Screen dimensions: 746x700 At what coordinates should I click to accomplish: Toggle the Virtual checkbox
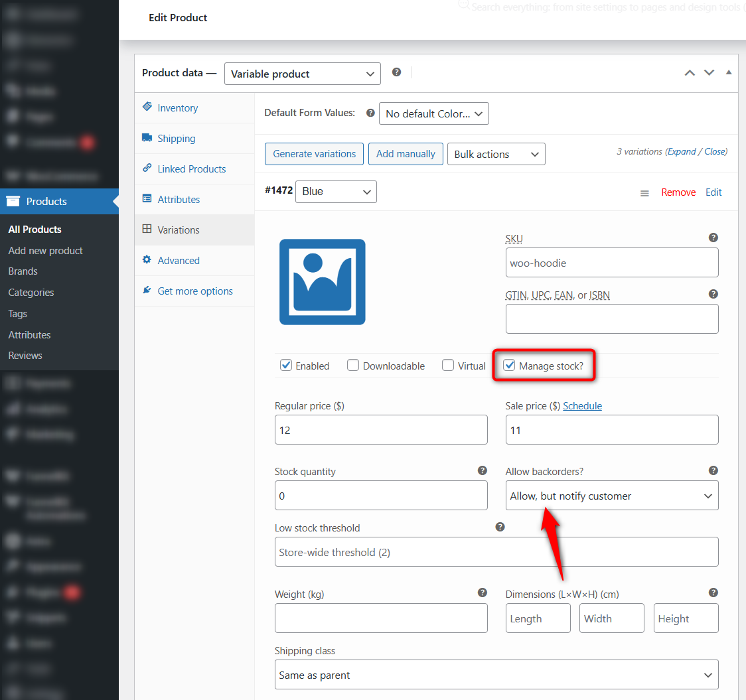tap(448, 365)
